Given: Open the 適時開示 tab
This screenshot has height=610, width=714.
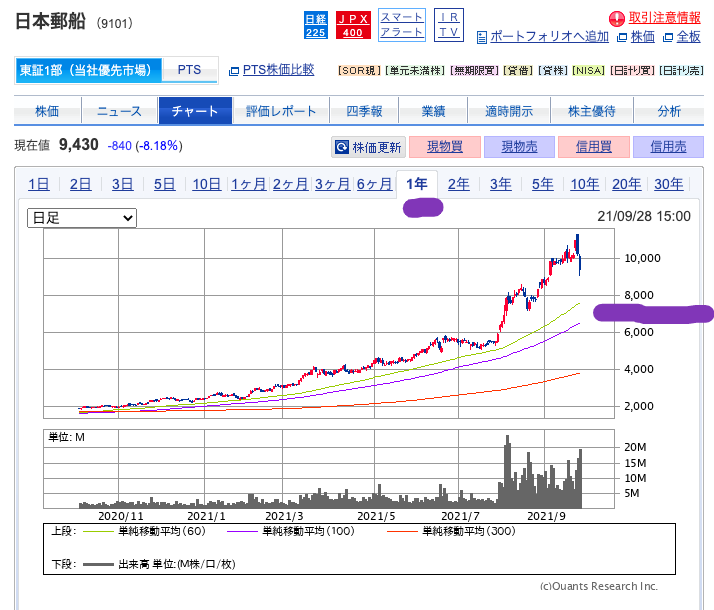Looking at the screenshot, I should point(509,111).
